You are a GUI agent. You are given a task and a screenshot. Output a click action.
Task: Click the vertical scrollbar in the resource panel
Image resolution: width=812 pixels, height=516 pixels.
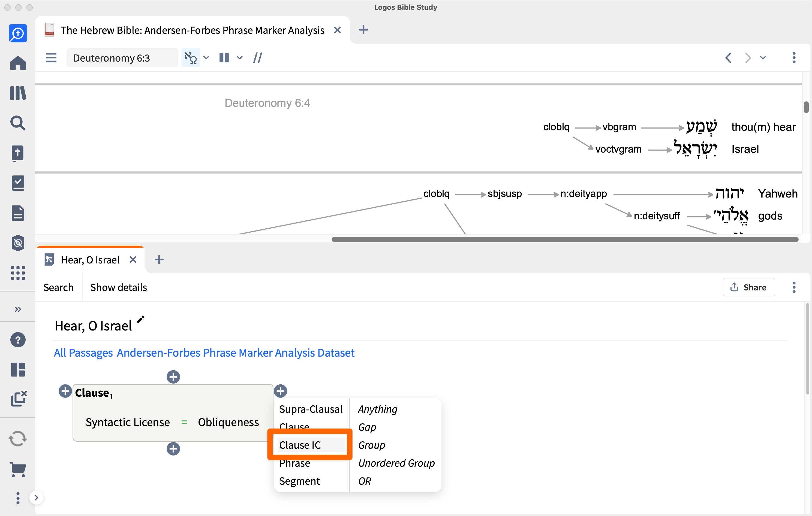[x=806, y=107]
